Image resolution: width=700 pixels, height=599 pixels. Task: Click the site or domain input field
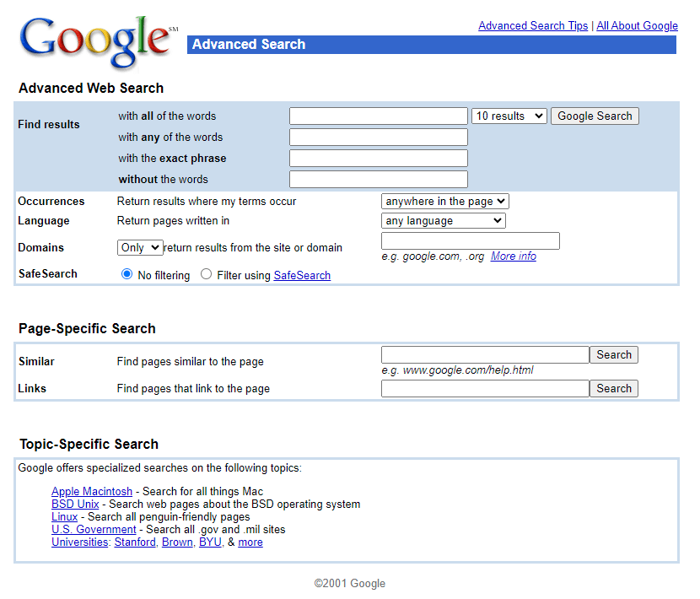click(471, 240)
